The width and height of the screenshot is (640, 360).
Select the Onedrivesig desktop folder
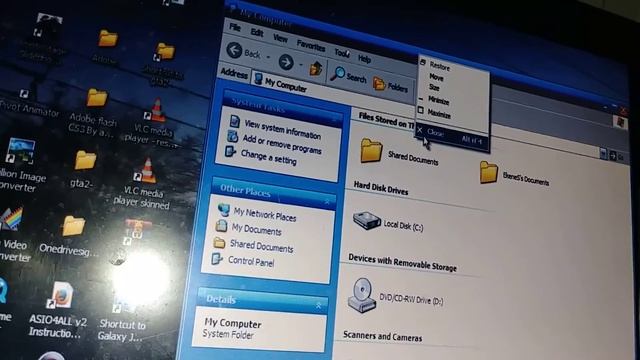pyautogui.click(x=74, y=226)
